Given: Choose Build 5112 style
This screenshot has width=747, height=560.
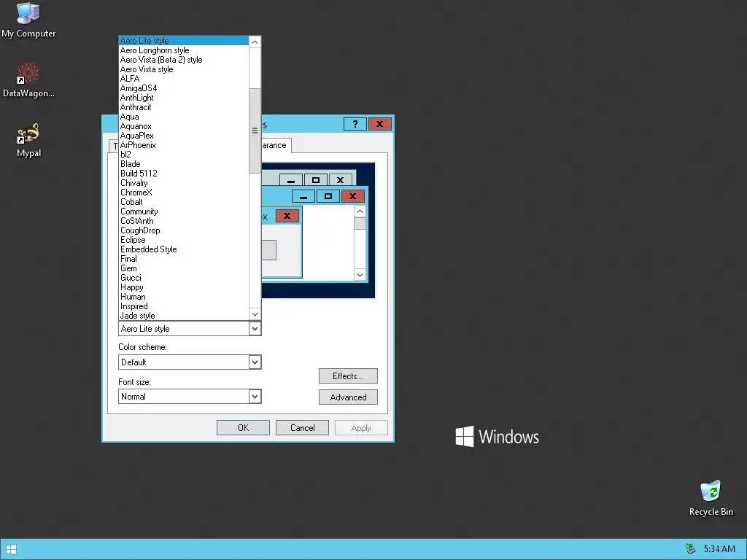Looking at the screenshot, I should click(183, 174).
